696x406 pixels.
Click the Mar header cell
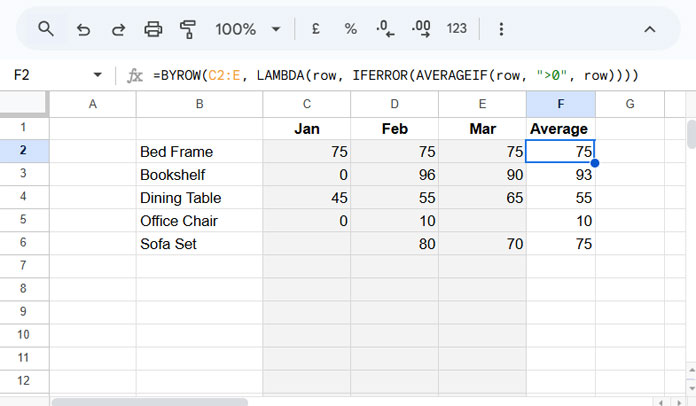click(x=482, y=129)
